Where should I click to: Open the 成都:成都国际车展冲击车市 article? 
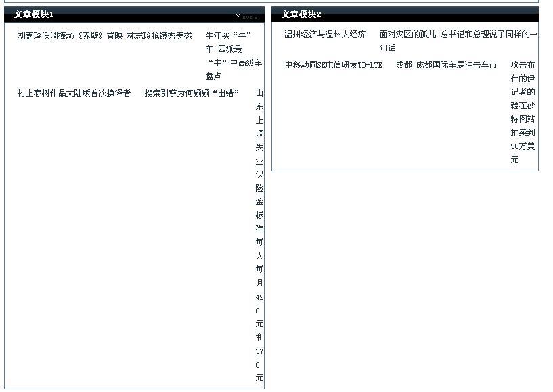point(446,65)
